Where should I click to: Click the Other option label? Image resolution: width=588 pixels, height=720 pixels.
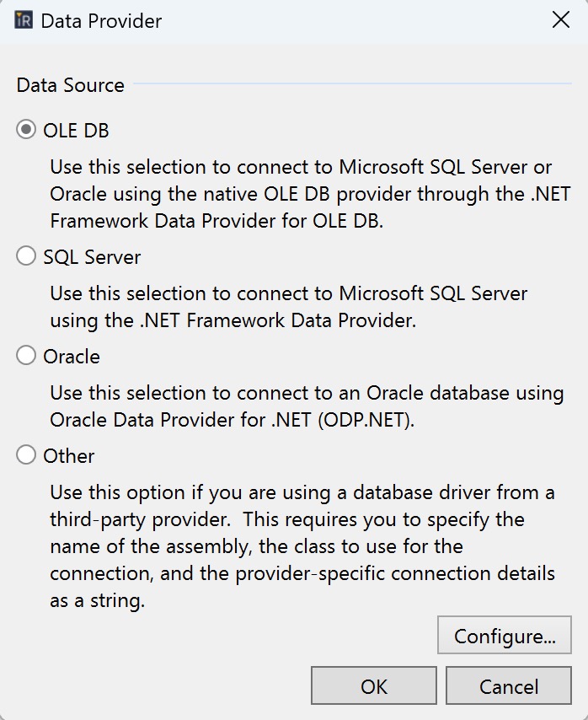[x=72, y=455]
